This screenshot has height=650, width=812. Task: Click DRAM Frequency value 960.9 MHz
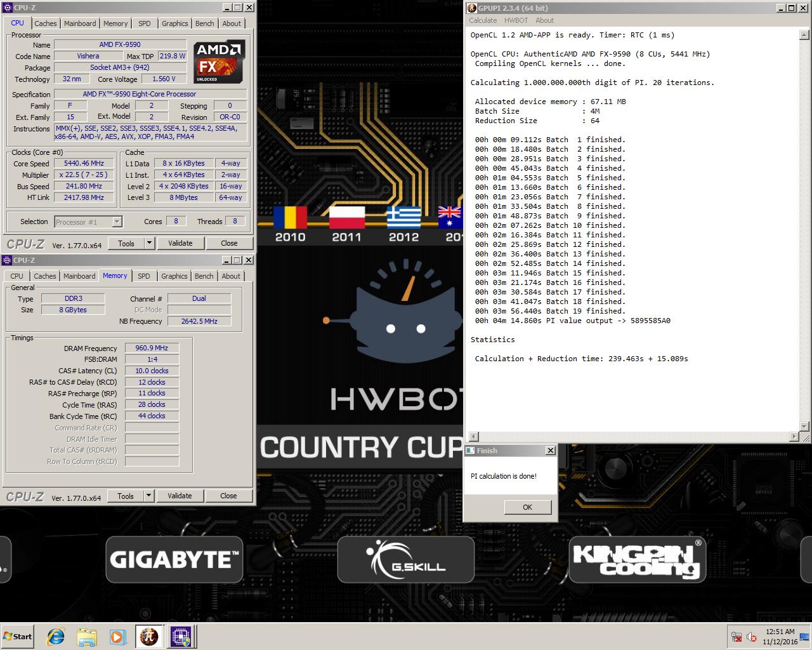coord(152,348)
